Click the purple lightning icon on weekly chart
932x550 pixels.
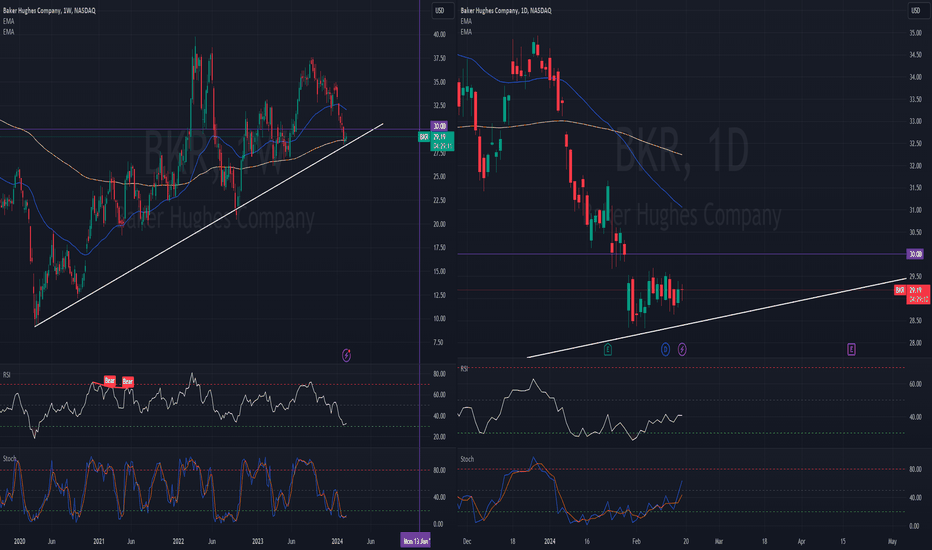[x=347, y=356]
